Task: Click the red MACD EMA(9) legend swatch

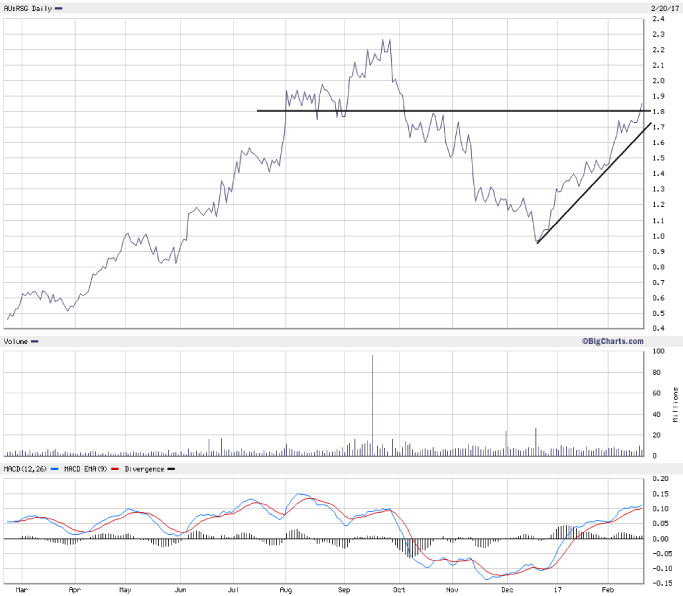Action: pyautogui.click(x=115, y=468)
